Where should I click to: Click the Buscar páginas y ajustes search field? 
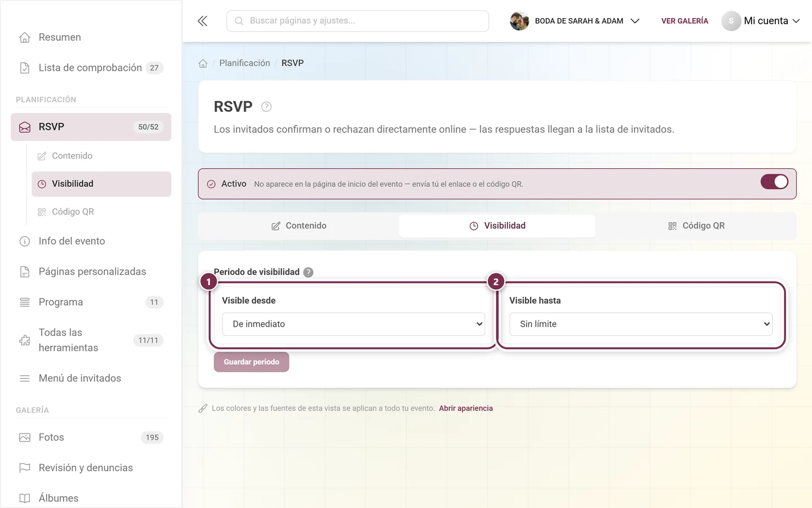point(358,21)
